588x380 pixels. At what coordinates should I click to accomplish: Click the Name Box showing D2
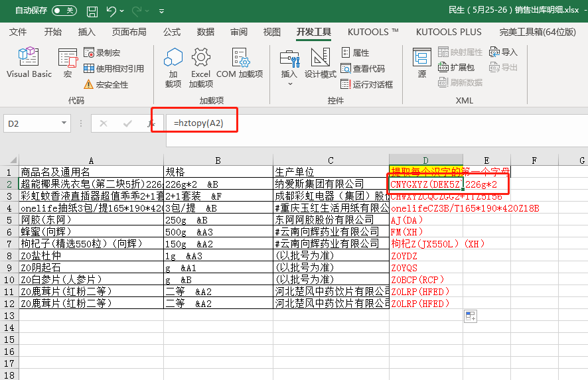(32, 123)
